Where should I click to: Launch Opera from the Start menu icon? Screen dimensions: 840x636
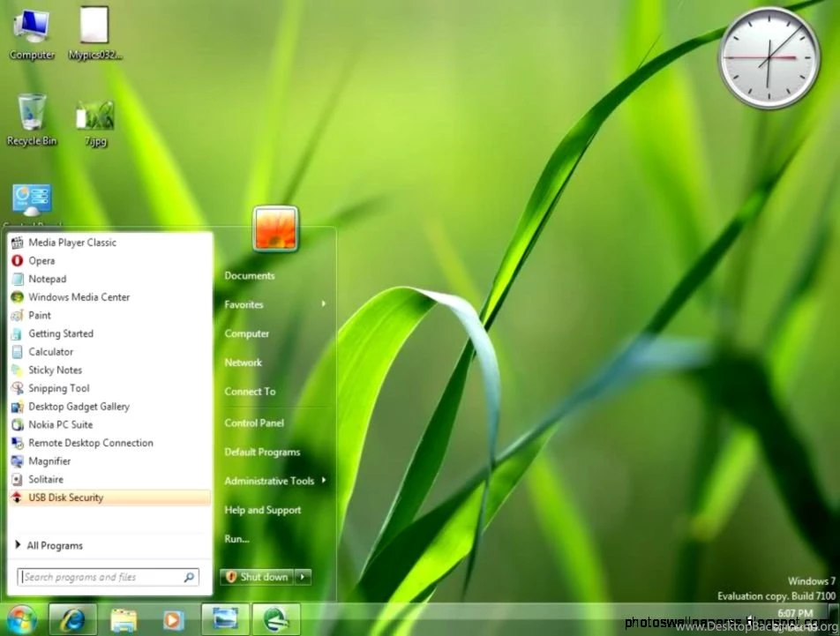point(17,261)
